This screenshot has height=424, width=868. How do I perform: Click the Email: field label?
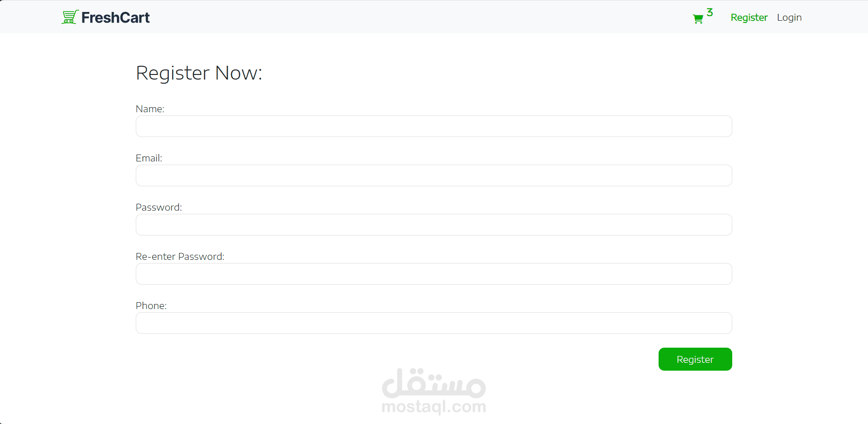tap(149, 158)
